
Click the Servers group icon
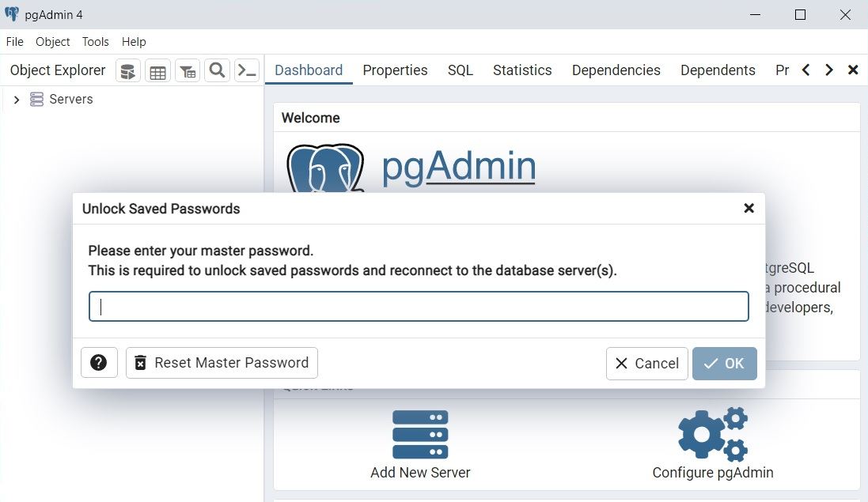tap(36, 100)
